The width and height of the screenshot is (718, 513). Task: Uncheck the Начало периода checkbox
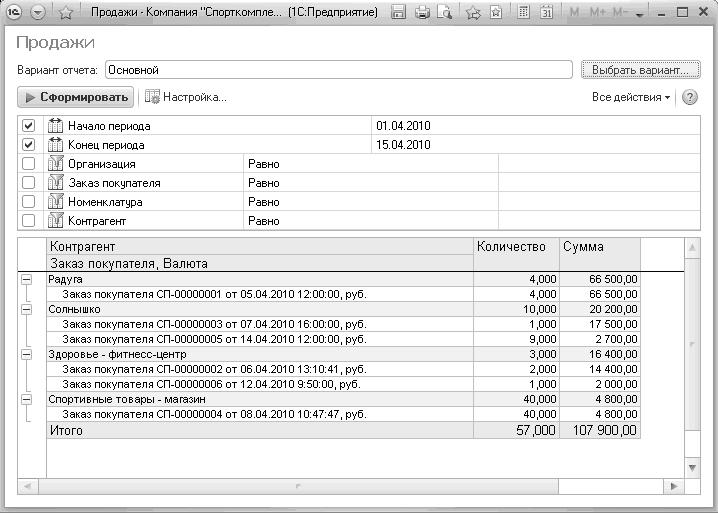[x=28, y=126]
